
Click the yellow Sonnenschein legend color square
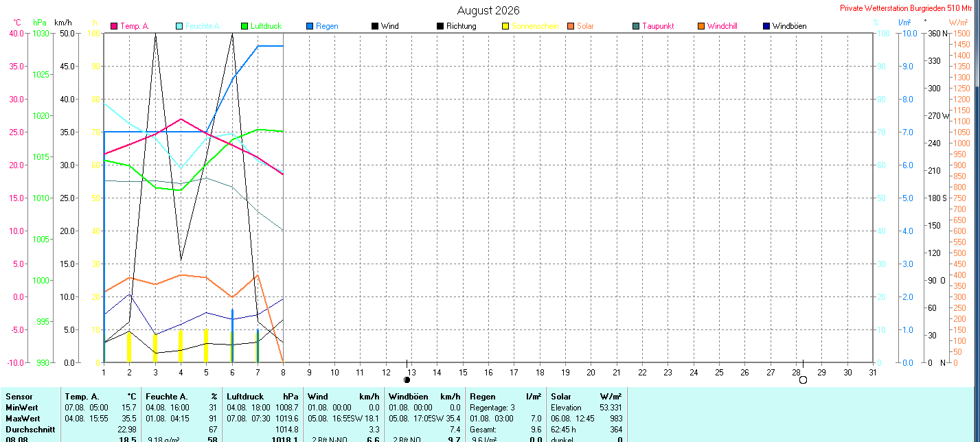tap(505, 26)
